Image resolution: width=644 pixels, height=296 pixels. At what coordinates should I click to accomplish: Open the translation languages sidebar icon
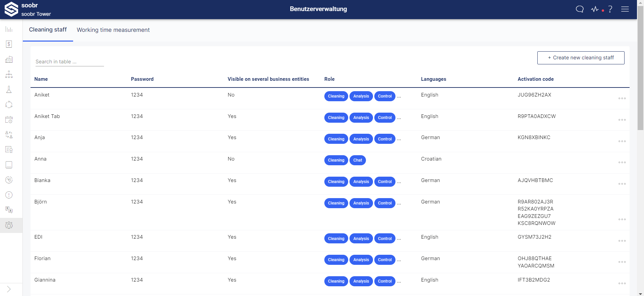(x=9, y=210)
